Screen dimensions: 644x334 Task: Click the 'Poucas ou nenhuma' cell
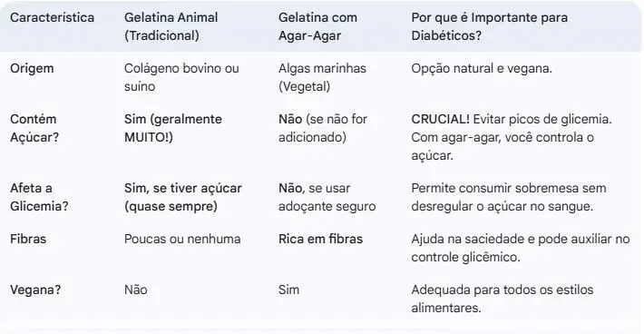pos(182,239)
